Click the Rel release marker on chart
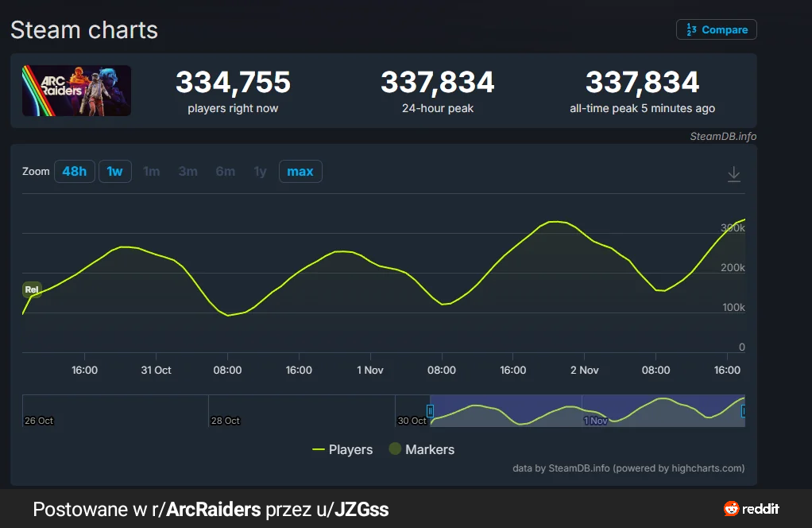Screen dimensions: 812x528 [x=32, y=289]
